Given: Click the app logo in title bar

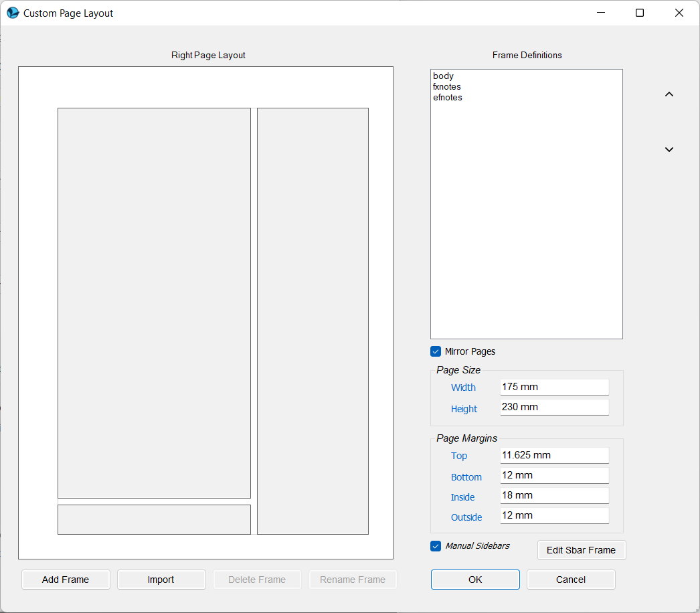Looking at the screenshot, I should point(13,13).
